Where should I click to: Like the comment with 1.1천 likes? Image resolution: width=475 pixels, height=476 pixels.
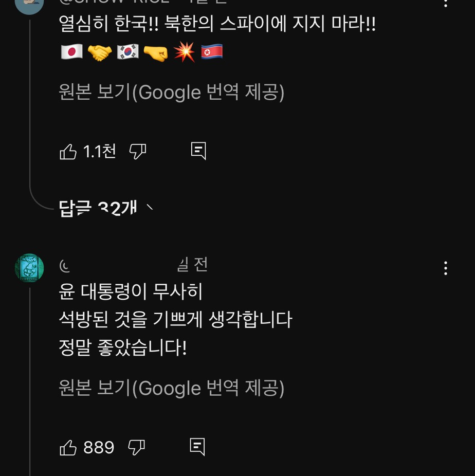[x=68, y=152]
